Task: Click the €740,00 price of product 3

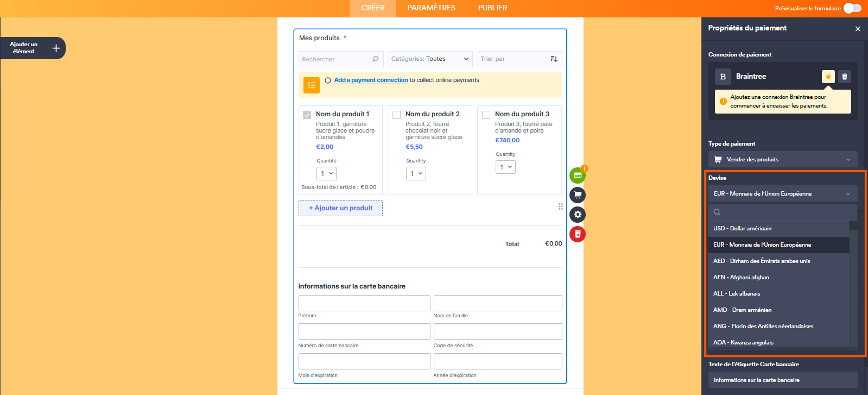Action: [x=507, y=140]
